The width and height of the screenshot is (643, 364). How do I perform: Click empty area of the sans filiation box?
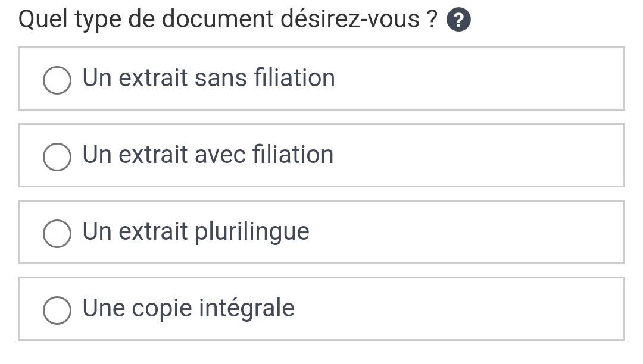point(480,79)
